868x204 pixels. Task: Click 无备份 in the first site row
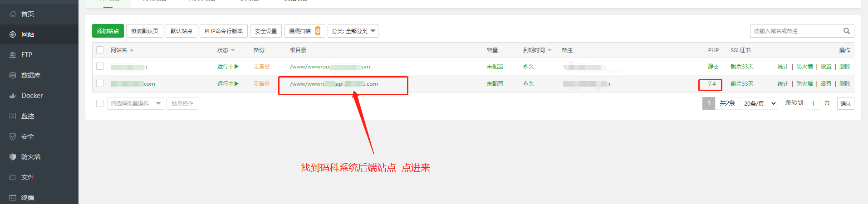(261, 67)
